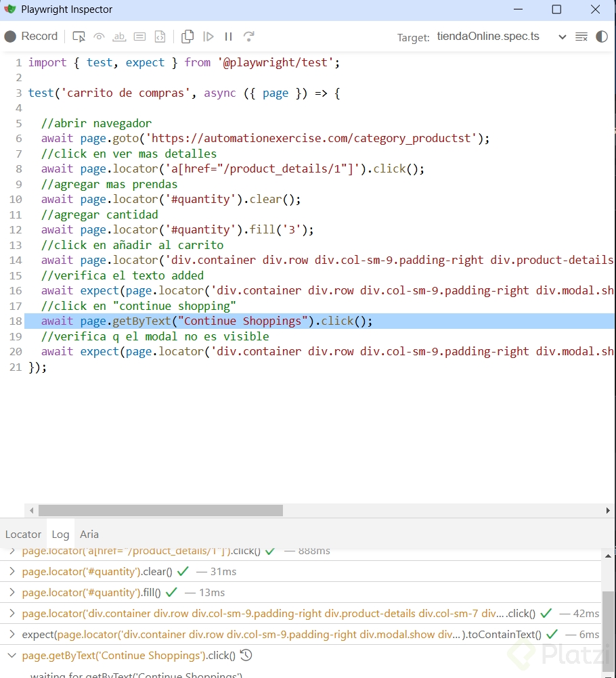Select the Assert value tool

139,37
